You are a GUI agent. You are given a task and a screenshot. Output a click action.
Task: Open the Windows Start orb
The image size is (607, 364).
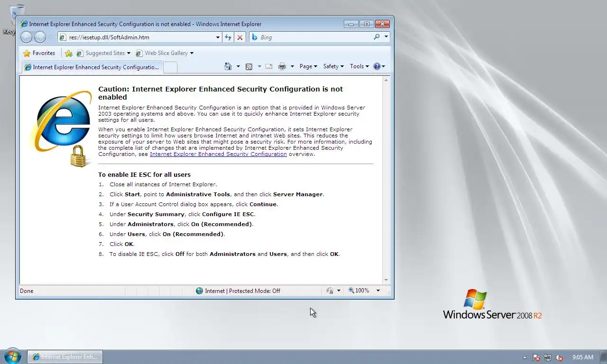click(12, 357)
